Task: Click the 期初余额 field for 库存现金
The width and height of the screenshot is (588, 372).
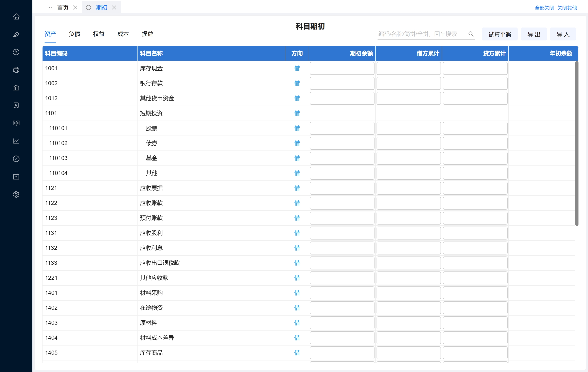Action: (x=342, y=68)
